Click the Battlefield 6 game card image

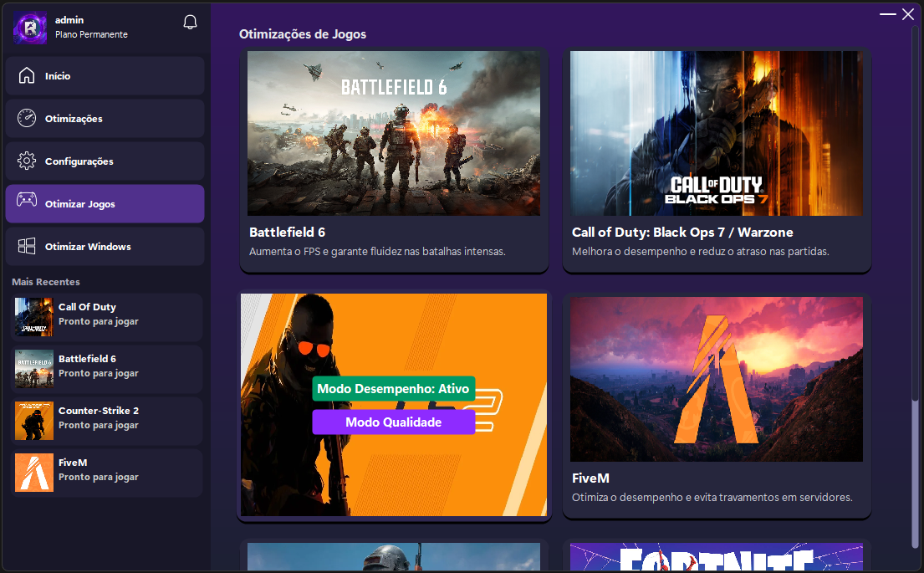(394, 134)
